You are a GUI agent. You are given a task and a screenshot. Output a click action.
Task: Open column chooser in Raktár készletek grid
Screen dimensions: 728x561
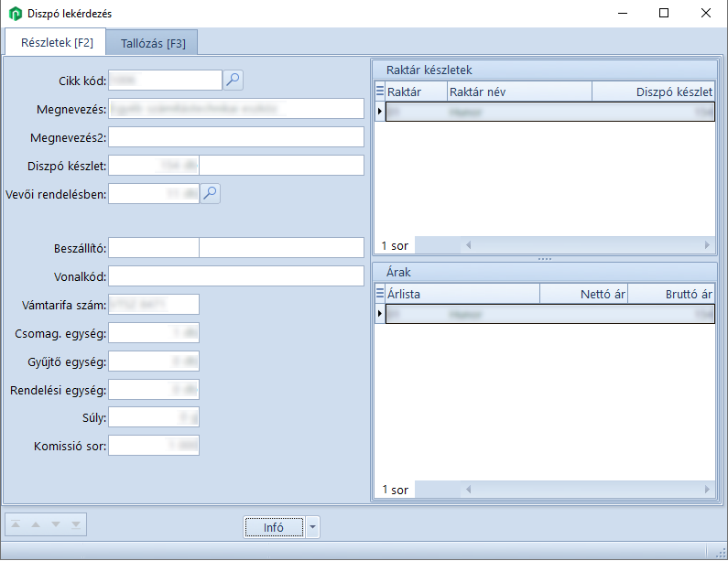pyautogui.click(x=380, y=92)
